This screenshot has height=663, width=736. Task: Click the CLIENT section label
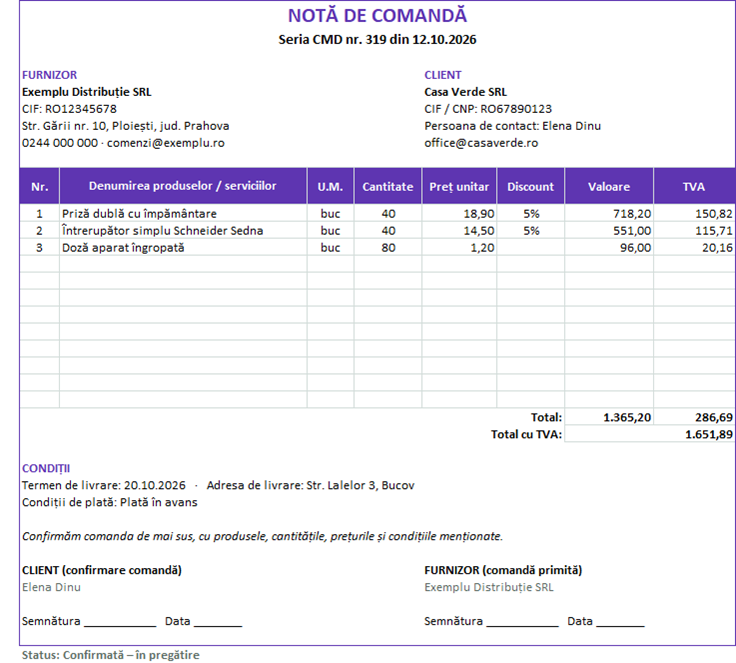[443, 75]
